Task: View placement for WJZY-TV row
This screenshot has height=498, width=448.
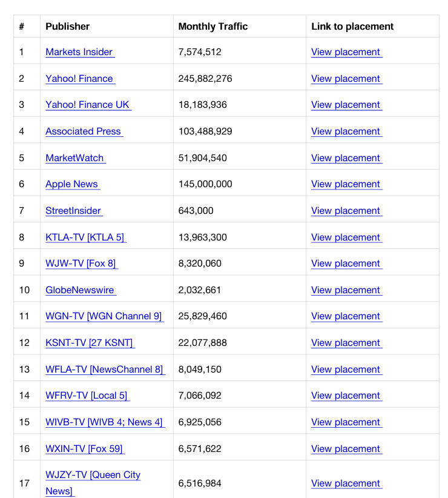Action: (x=346, y=483)
